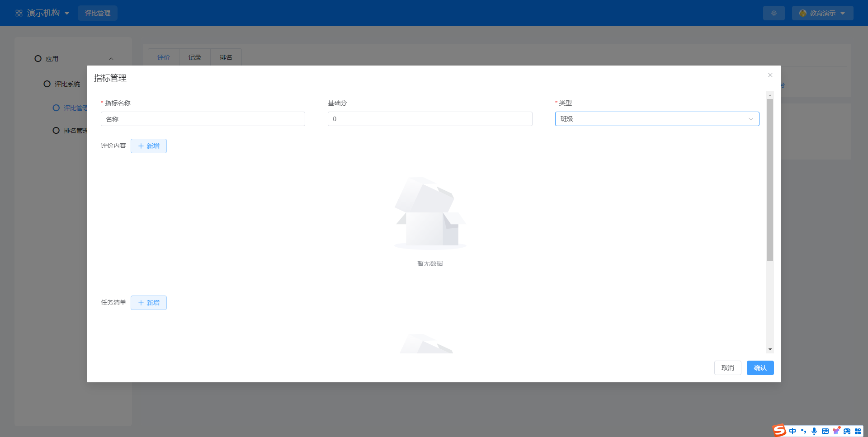Toggle Sogou punctuation mode icon

click(803, 431)
